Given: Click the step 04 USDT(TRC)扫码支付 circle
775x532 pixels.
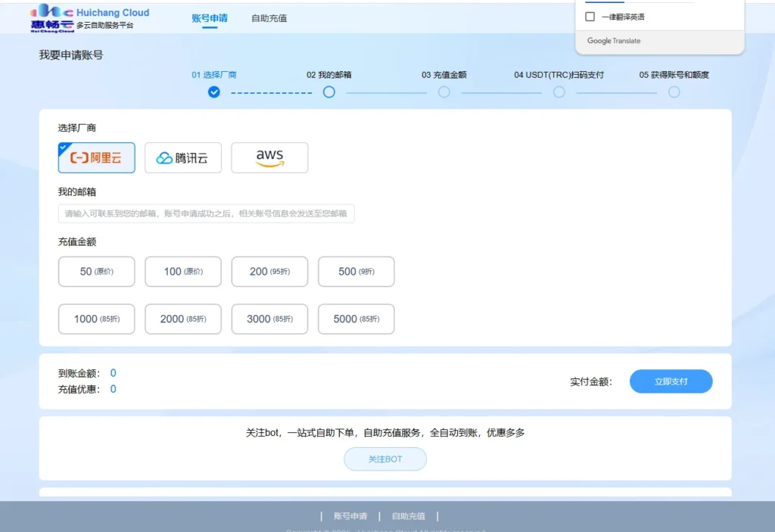Looking at the screenshot, I should (559, 92).
